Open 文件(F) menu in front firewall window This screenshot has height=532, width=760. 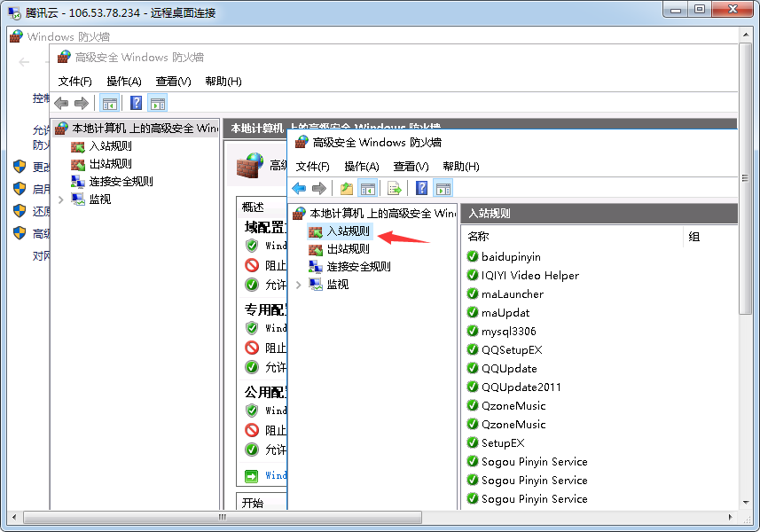coord(313,166)
